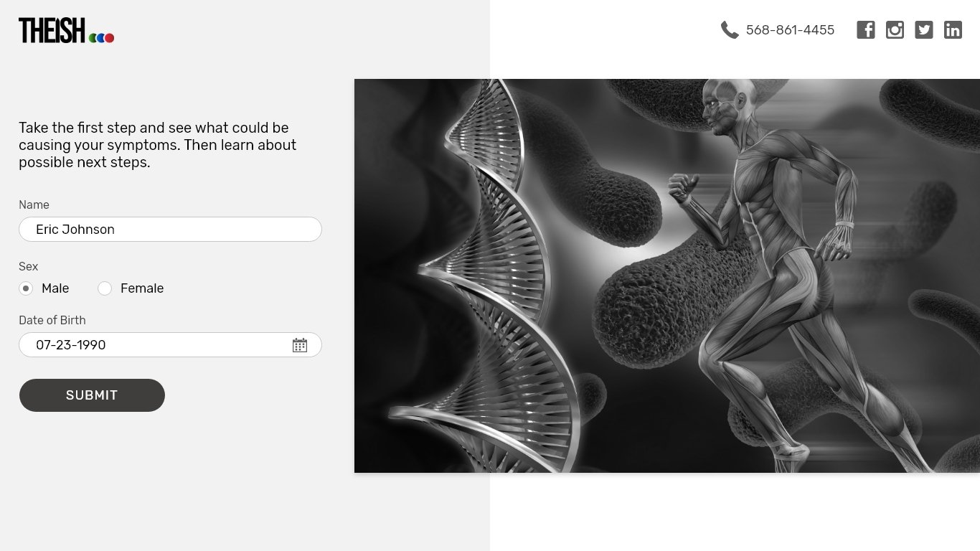This screenshot has height=551, width=980.
Task: Focus the Name field containing Eric Johnson
Action: (170, 230)
